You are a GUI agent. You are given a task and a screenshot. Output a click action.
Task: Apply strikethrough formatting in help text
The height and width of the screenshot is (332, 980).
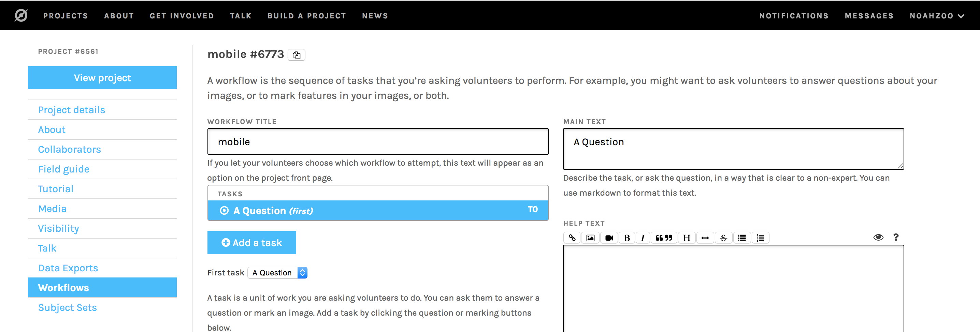[x=723, y=238]
